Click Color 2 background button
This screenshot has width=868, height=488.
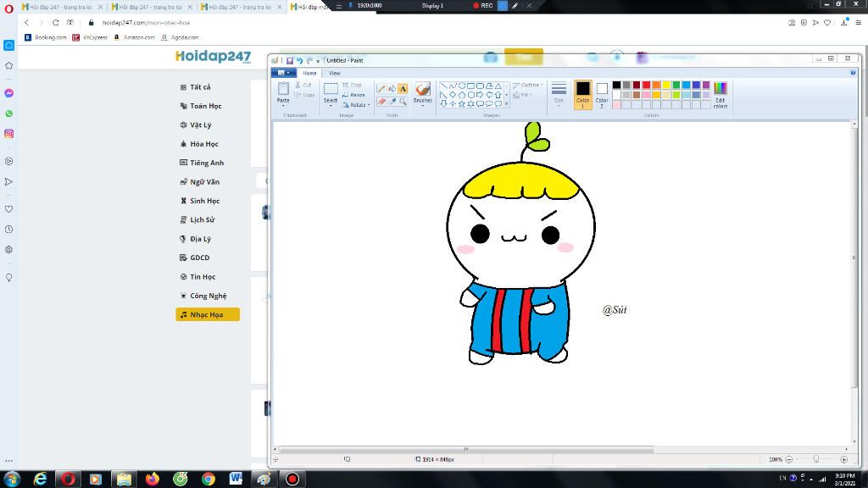(x=602, y=94)
